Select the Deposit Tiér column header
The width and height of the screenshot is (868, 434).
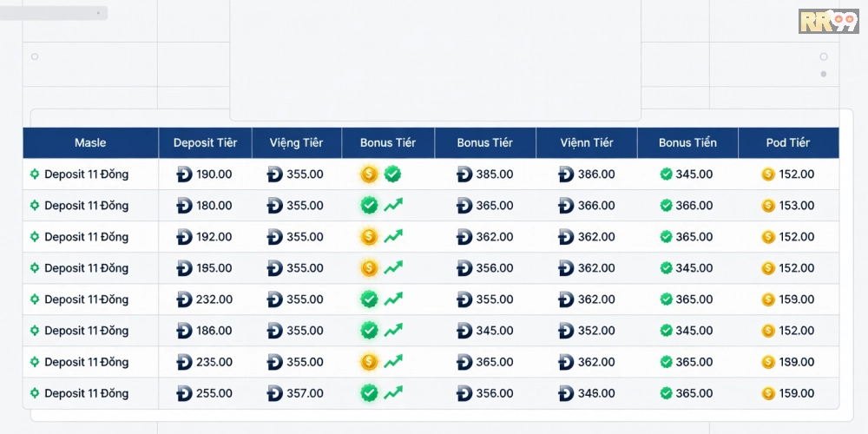click(205, 143)
